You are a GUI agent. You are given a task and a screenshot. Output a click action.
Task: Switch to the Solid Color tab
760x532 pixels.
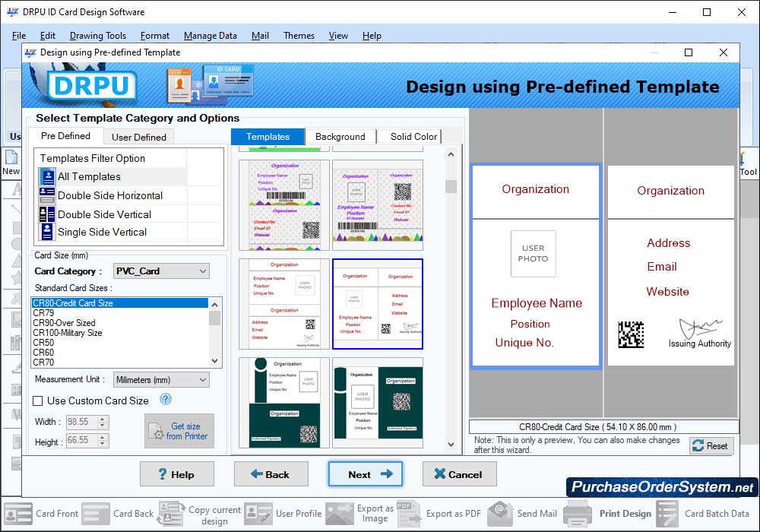click(x=414, y=137)
